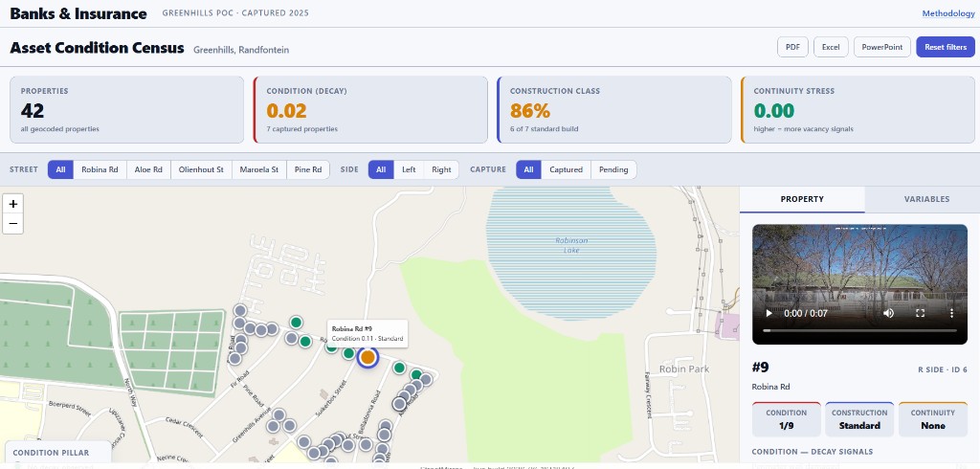The height and width of the screenshot is (469, 980).
Task: Open the Condition (Decay) 0.02 card
Action: 370,110
